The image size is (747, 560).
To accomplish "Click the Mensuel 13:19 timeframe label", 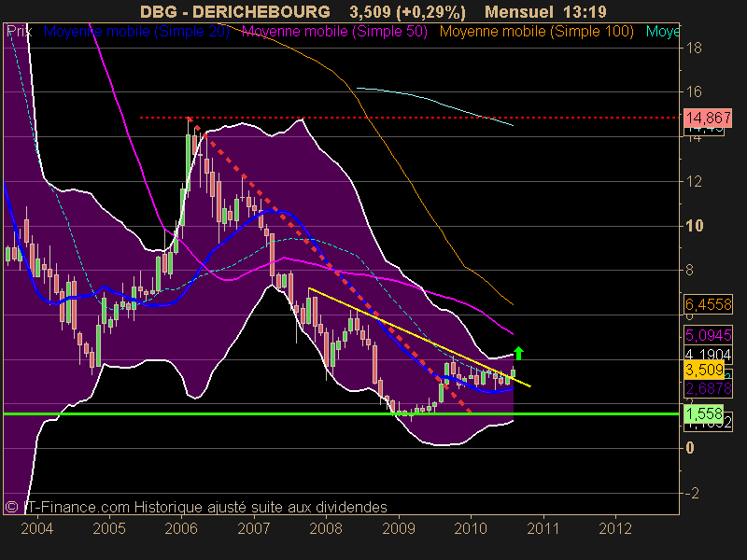I will click(x=545, y=11).
